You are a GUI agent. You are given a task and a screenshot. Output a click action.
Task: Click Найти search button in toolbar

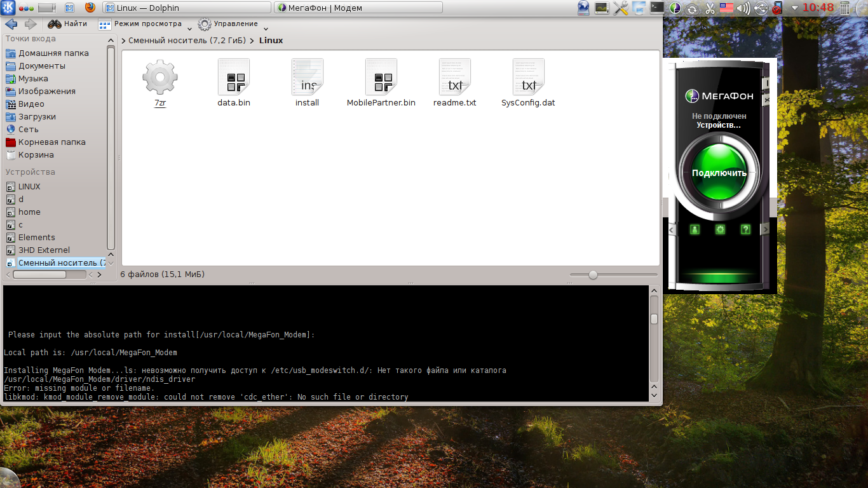(67, 24)
